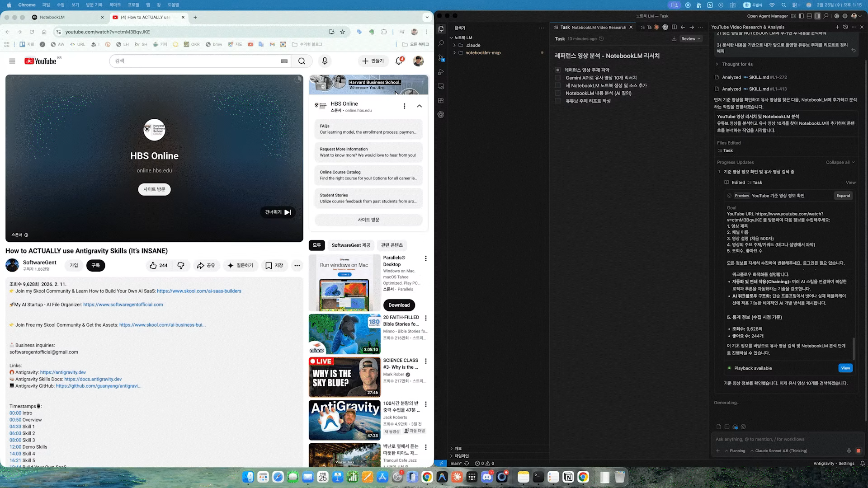
Task: Expand 'Thought for 4s' section
Action: [737, 64]
